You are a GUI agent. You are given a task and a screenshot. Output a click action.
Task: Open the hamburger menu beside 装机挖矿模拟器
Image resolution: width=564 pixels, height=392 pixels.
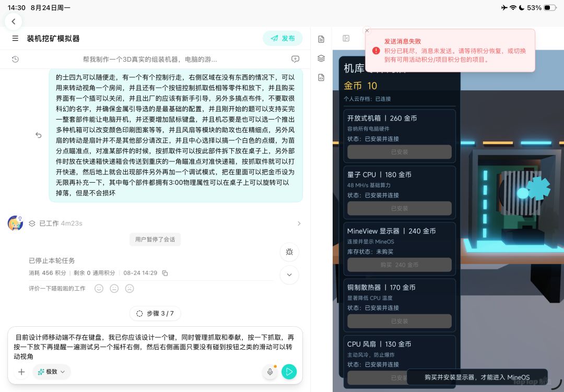[15, 38]
